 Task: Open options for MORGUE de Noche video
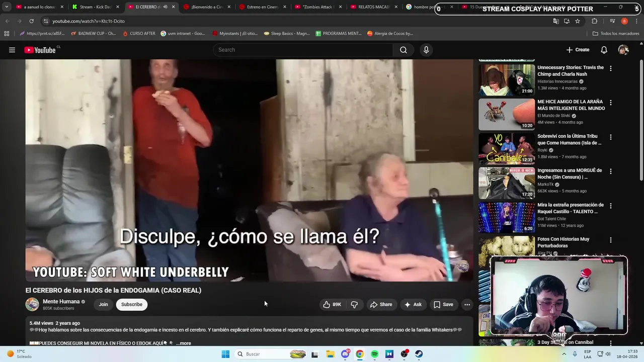point(611,171)
